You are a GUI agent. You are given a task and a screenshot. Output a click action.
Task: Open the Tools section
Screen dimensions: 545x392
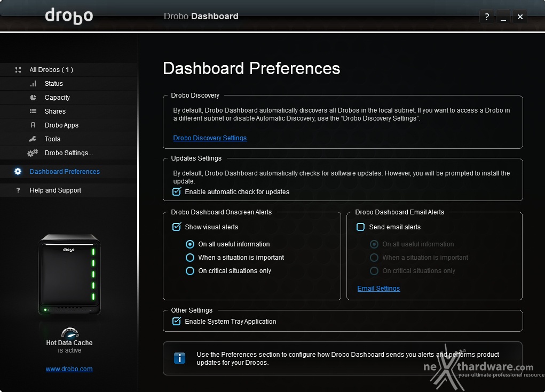(x=68, y=139)
